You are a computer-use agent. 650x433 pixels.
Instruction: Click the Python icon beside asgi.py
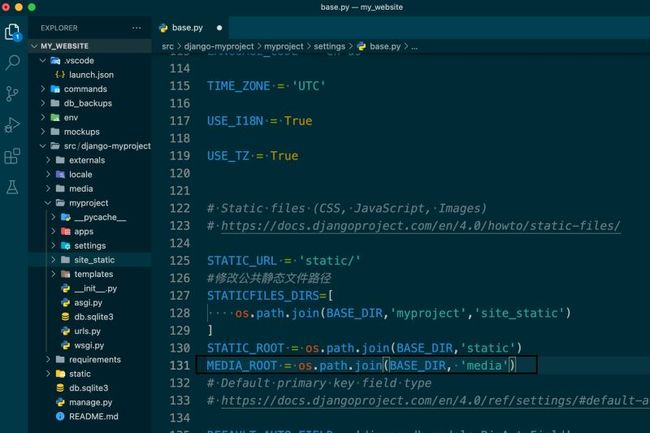click(x=65, y=302)
